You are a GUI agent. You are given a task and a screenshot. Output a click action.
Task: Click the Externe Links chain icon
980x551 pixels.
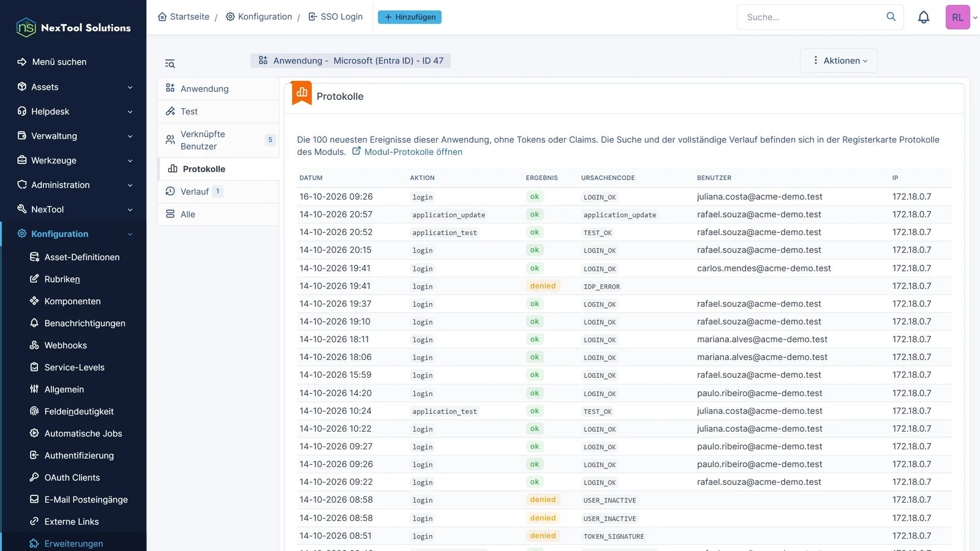(34, 522)
